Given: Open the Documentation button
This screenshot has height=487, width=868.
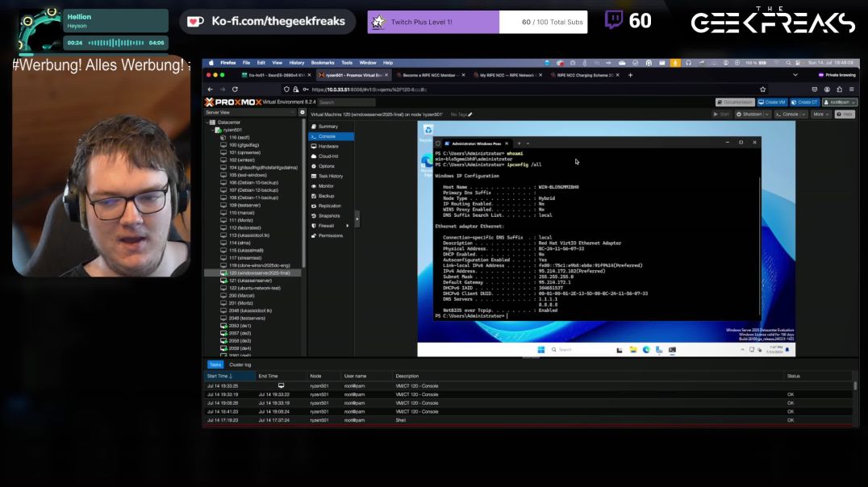Looking at the screenshot, I should point(735,102).
